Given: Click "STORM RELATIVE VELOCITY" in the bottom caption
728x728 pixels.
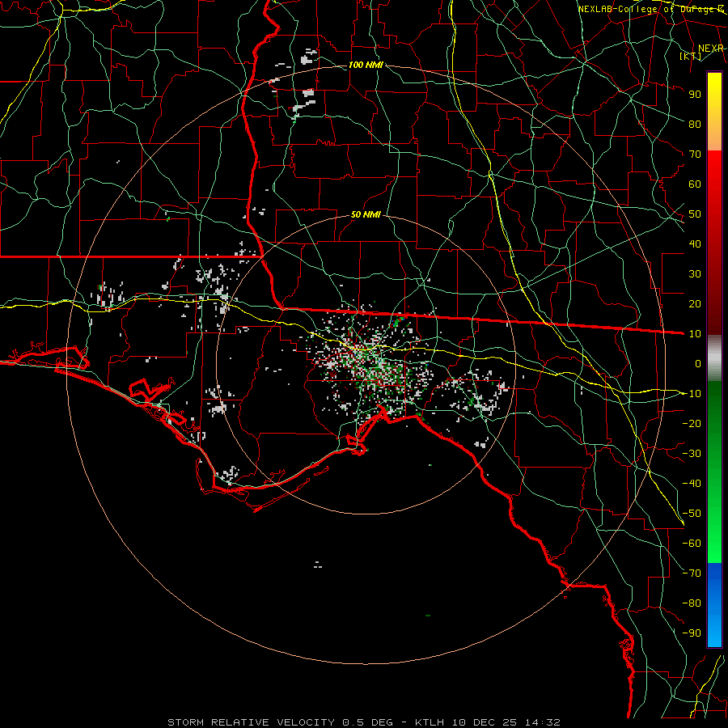Looking at the screenshot, I should point(251,722).
